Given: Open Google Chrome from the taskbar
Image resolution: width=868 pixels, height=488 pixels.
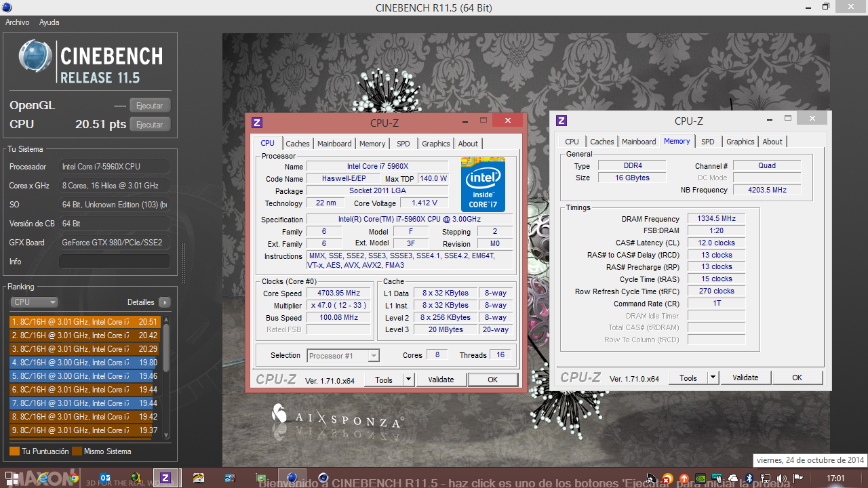Looking at the screenshot, I should (73, 478).
